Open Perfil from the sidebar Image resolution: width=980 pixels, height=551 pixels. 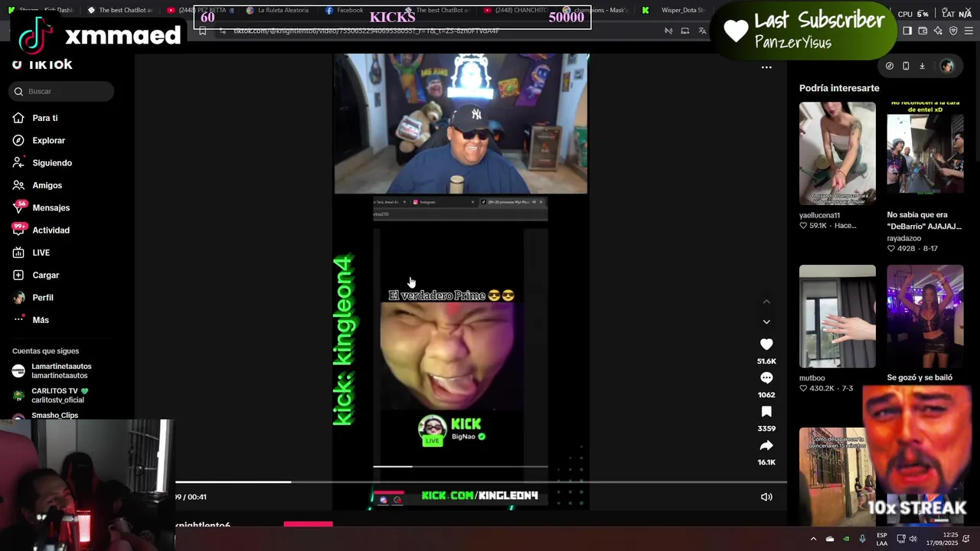(33, 298)
